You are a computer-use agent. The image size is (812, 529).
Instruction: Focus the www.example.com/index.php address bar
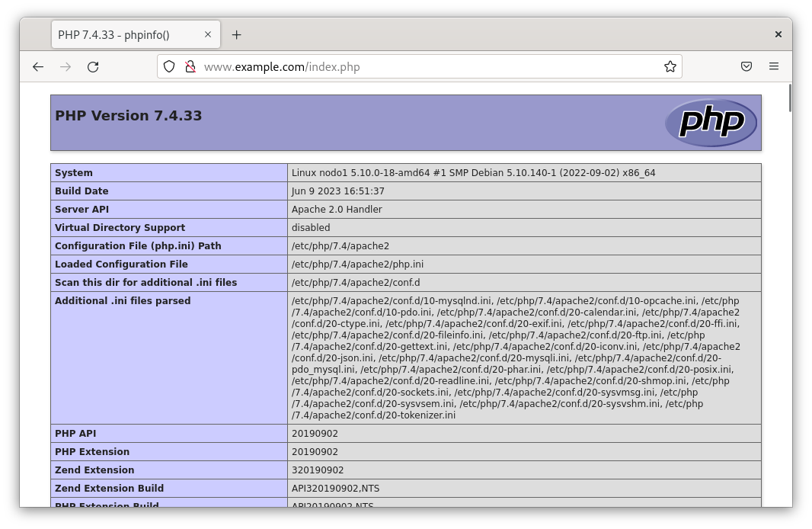[427, 67]
